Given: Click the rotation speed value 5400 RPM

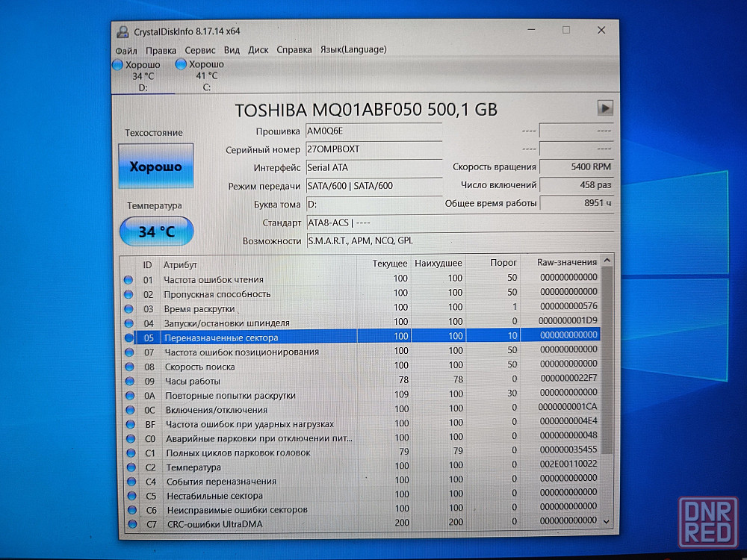Looking at the screenshot, I should pos(577,167).
